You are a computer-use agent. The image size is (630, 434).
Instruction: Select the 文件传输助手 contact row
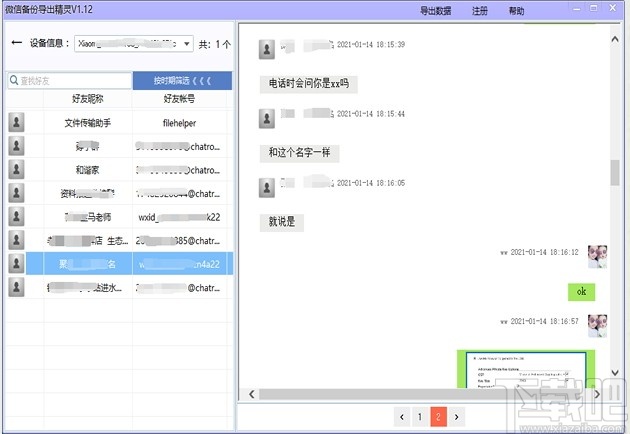pos(120,123)
